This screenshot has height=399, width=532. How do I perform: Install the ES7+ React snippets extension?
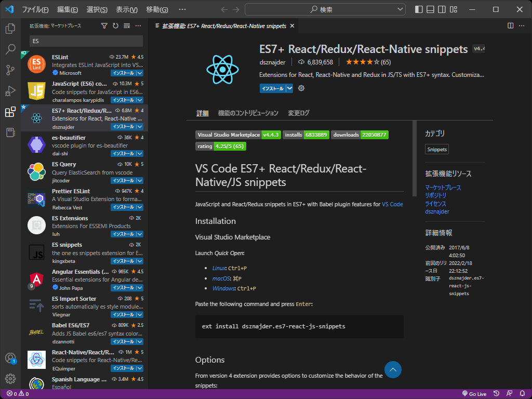pyautogui.click(x=273, y=88)
